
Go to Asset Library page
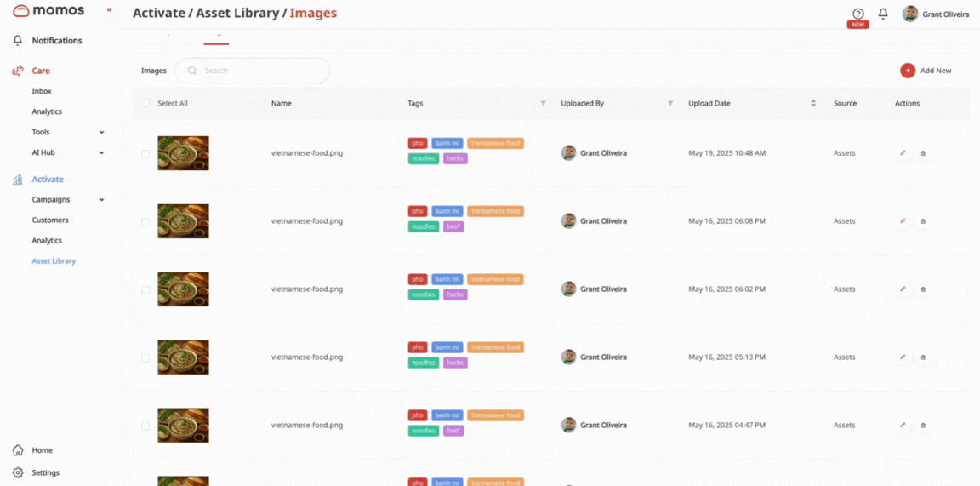pyautogui.click(x=54, y=260)
